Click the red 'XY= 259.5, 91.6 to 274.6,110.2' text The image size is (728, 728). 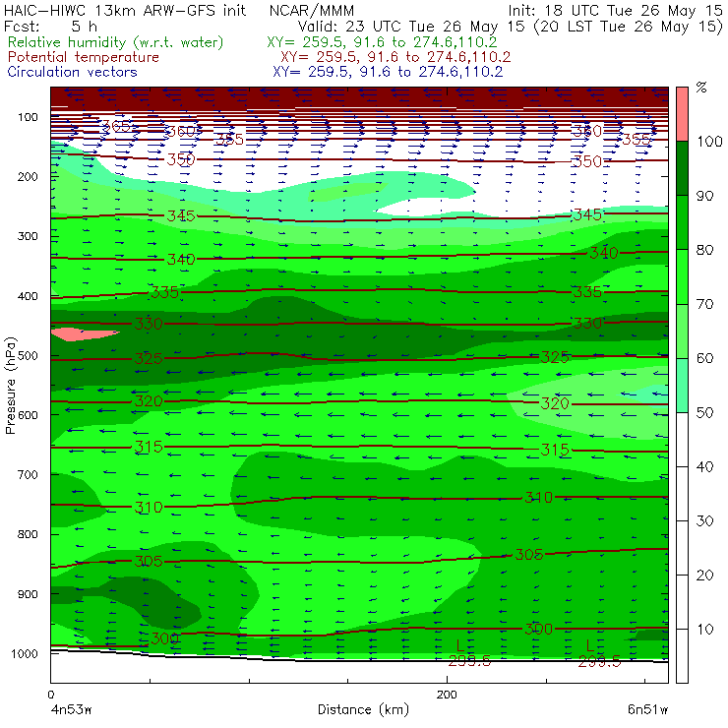point(395,57)
